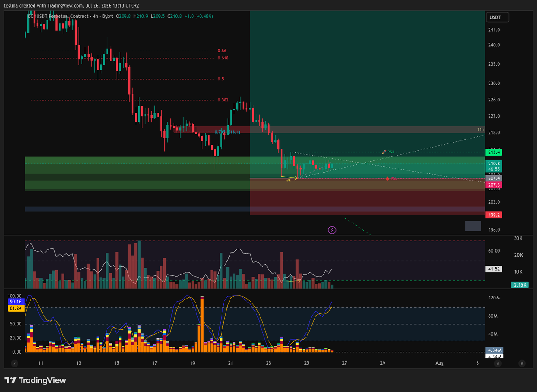Click the 218.0 price axis label
Viewport: 537px width, 392px height.
tap(494, 133)
